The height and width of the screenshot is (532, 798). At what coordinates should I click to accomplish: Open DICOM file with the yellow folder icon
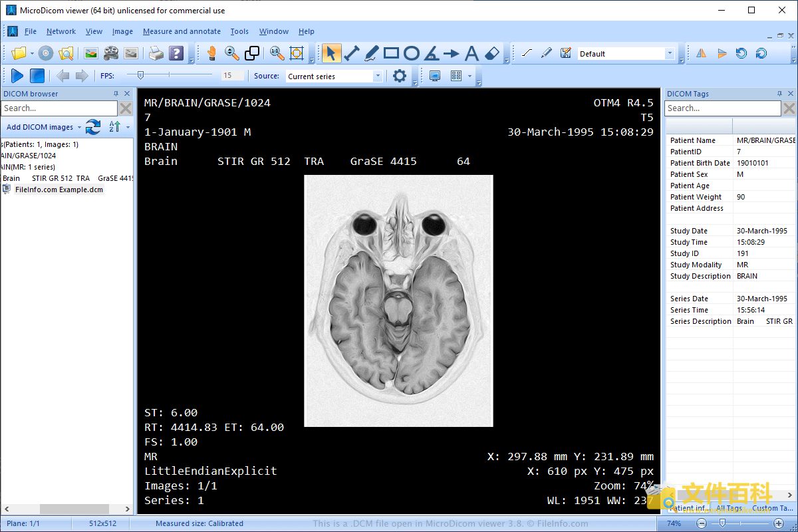click(x=19, y=53)
